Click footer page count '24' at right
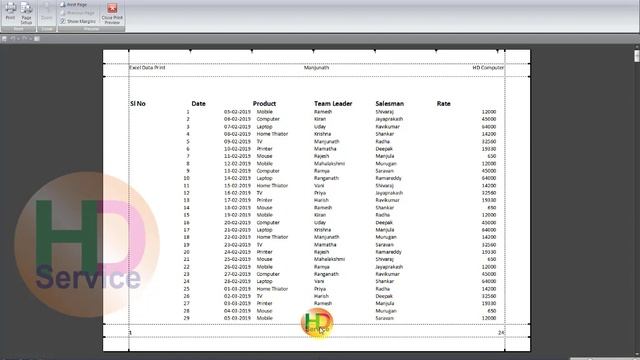The width and height of the screenshot is (640, 360). [x=501, y=333]
